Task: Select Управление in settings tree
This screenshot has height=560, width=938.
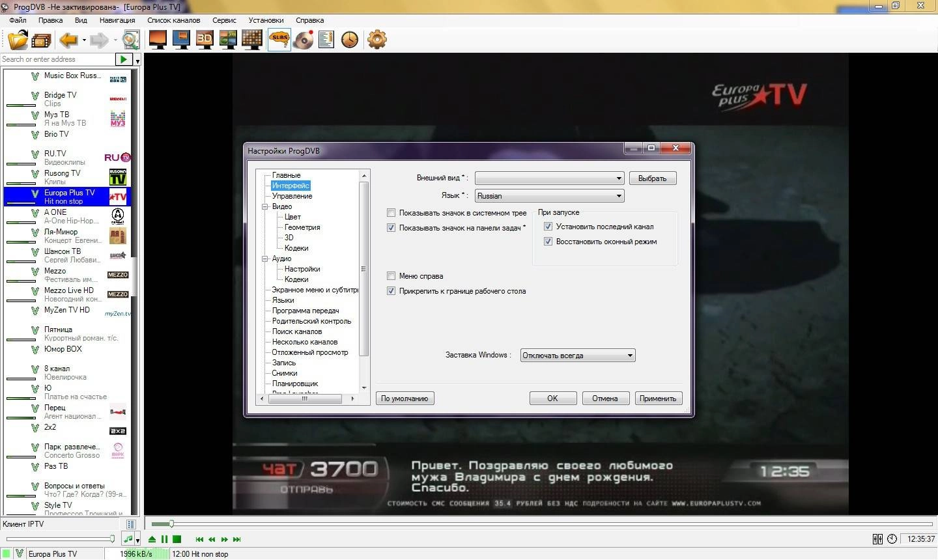Action: [x=292, y=196]
